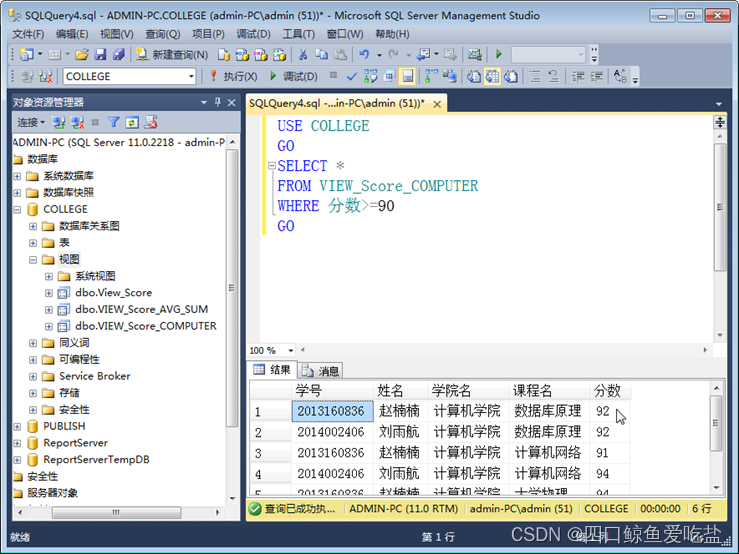
Task: Expand the 数据库快照 node
Action: [17, 193]
